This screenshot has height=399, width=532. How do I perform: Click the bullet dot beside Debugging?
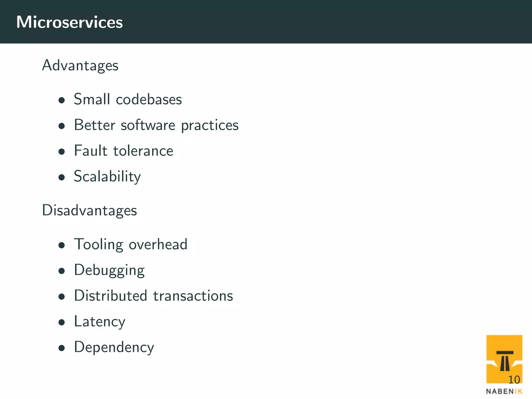tap(62, 271)
